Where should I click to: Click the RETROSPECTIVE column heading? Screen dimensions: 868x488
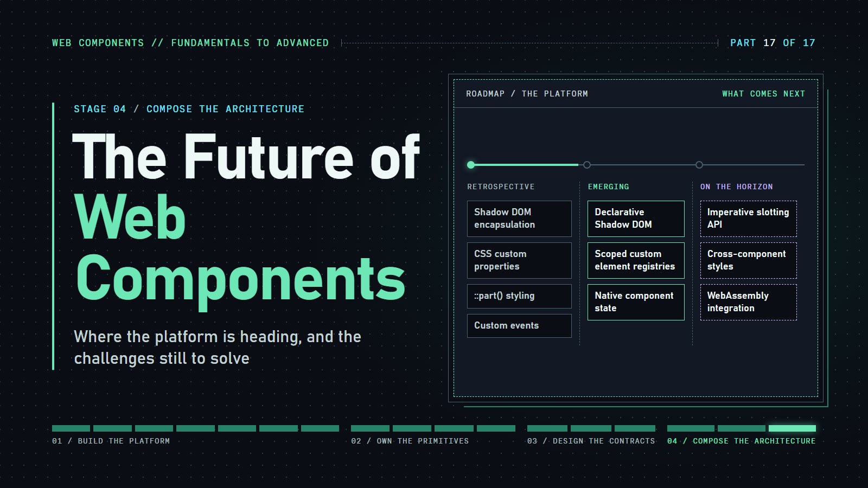click(501, 187)
